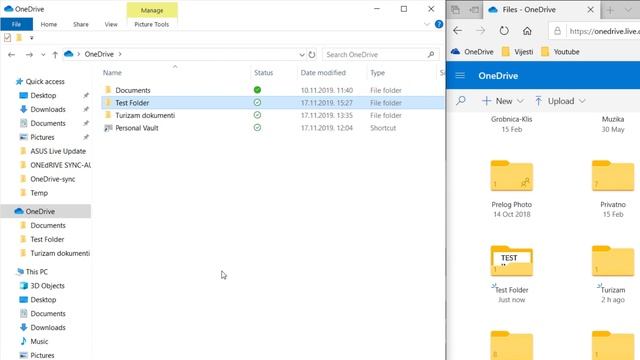Open Music under This PC
640x360 pixels.
[39, 341]
